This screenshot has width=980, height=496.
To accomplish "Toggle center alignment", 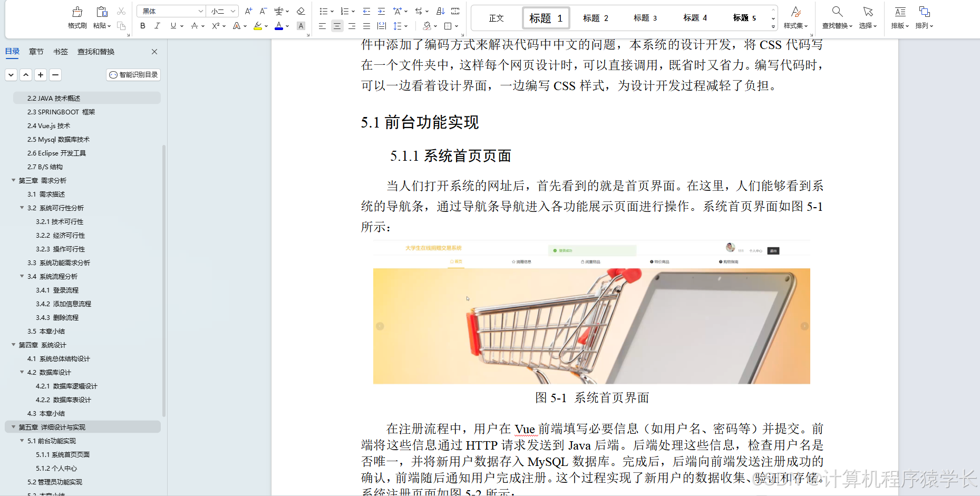I will (x=337, y=26).
